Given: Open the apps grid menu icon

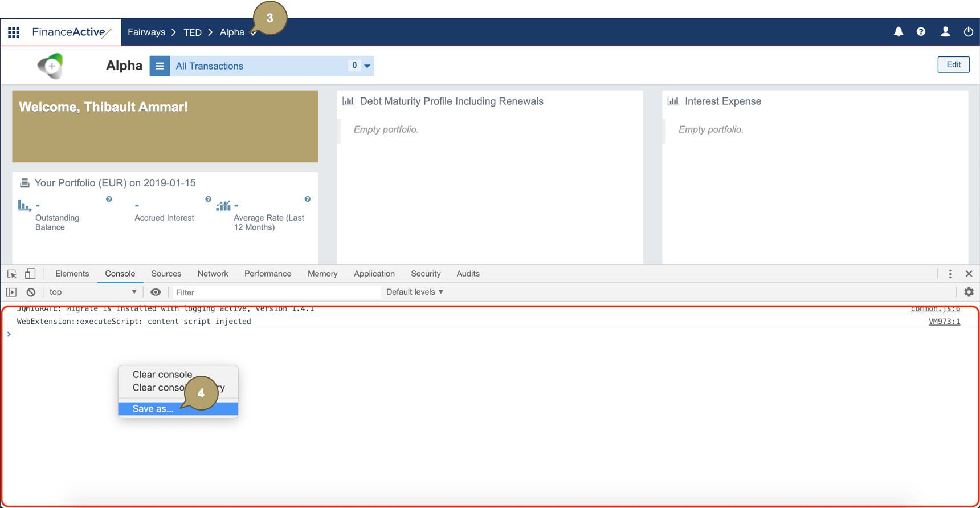Looking at the screenshot, I should click(x=14, y=32).
